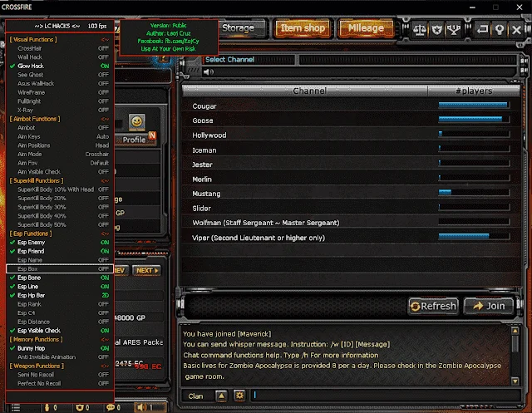Open the balance scales icon in top toolbar
The width and height of the screenshot is (532, 413).
pyautogui.click(x=419, y=30)
